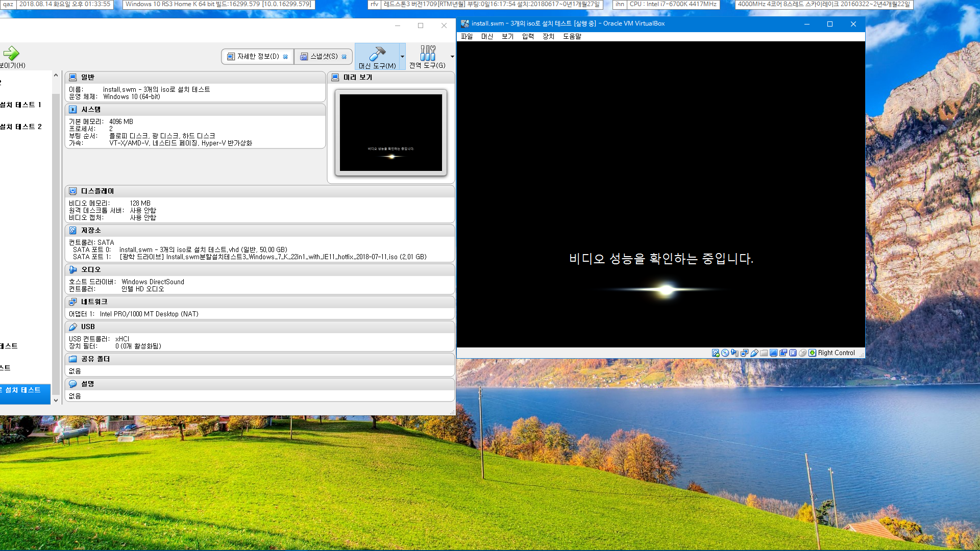Click the 'Right Control' host key text
Image resolution: width=980 pixels, height=551 pixels.
click(836, 353)
